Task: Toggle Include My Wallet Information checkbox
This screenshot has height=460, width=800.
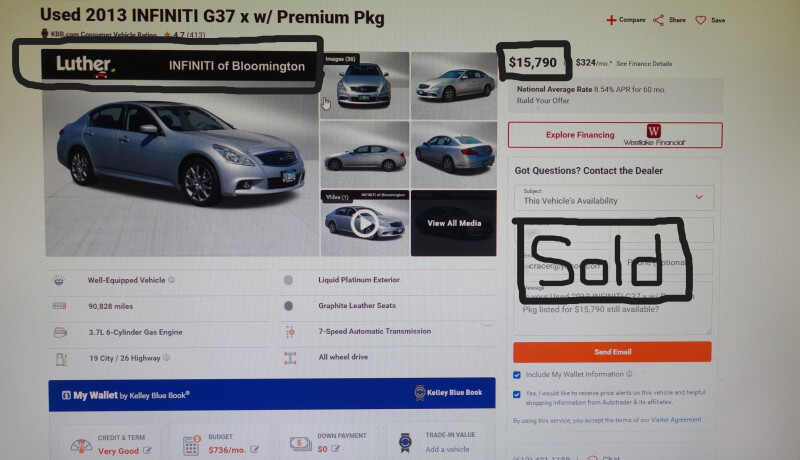Action: [x=516, y=375]
